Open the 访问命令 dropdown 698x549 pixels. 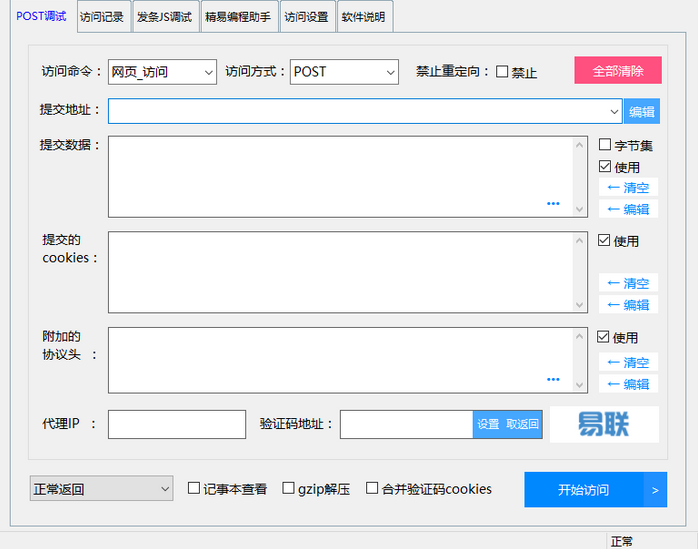pyautogui.click(x=162, y=72)
